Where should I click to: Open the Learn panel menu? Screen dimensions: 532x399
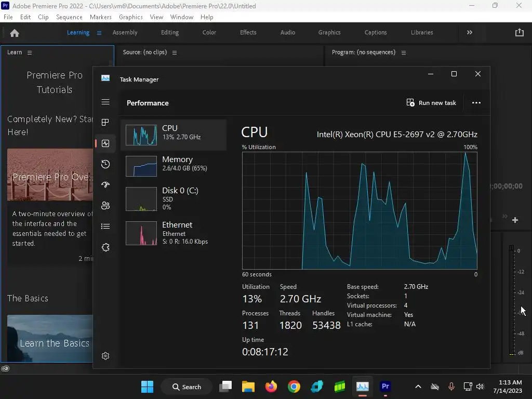[x=30, y=52]
